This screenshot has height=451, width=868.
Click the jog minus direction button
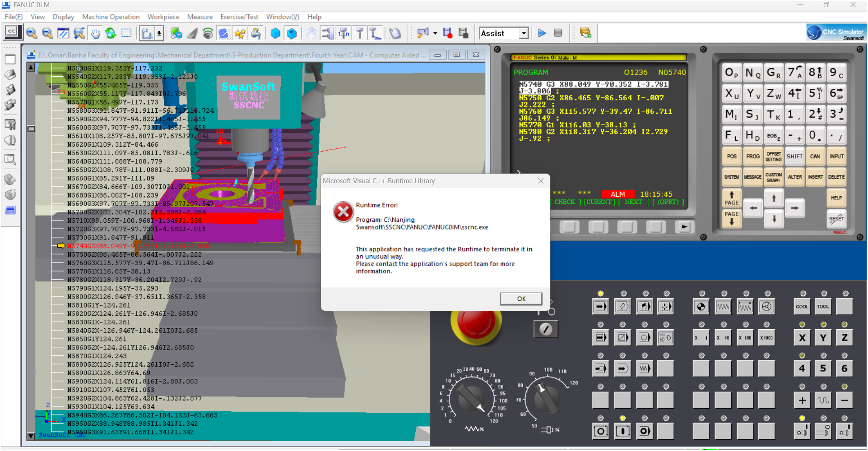pos(844,400)
